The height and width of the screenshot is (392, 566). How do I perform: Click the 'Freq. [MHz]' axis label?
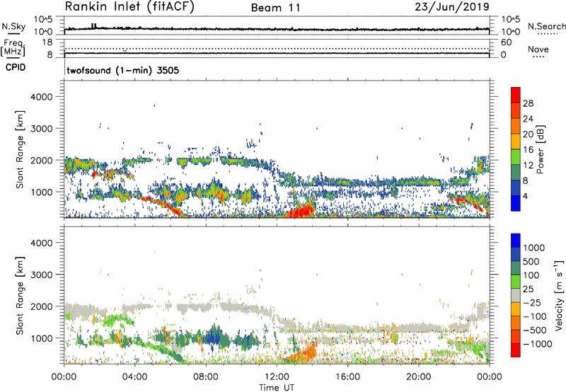click(x=13, y=48)
